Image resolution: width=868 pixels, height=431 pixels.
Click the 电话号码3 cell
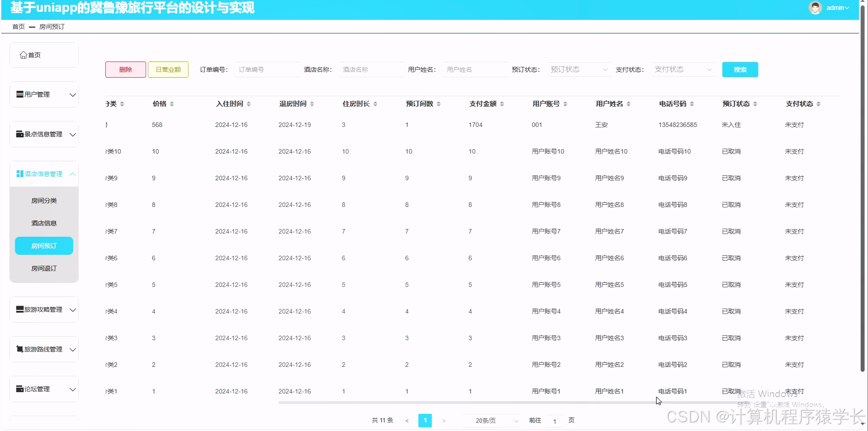(x=673, y=338)
